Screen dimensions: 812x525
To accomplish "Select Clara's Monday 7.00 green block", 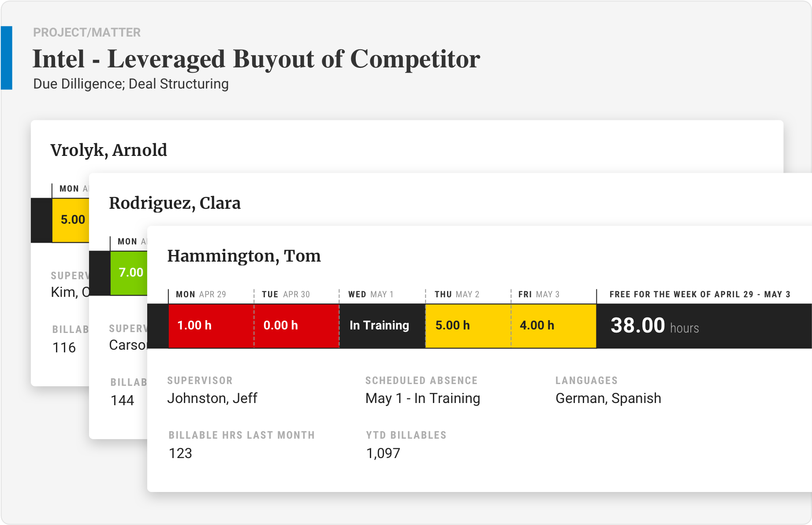I will 129,273.
